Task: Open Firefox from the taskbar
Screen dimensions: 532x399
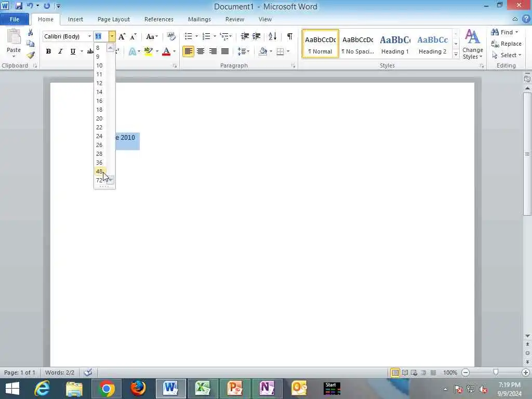Action: tap(138, 389)
